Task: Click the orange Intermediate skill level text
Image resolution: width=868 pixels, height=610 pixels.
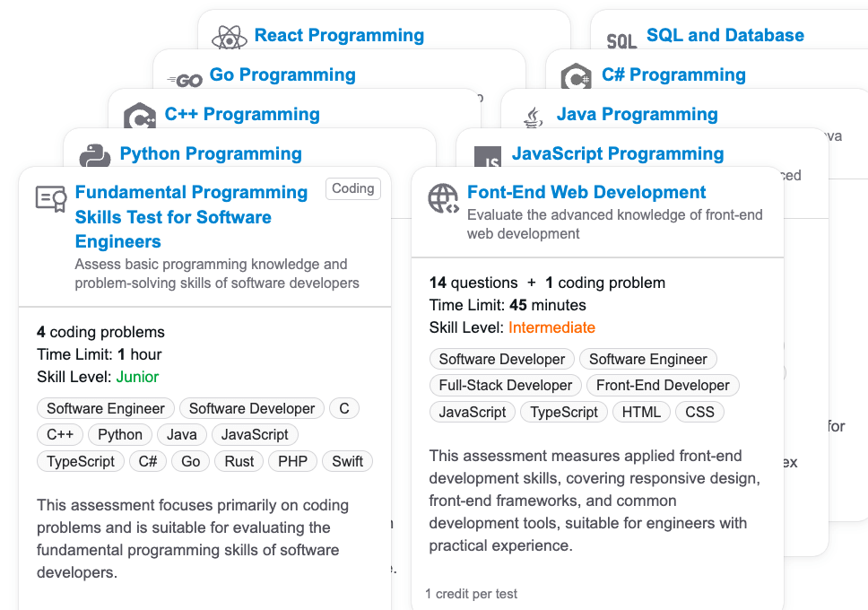Action: click(x=551, y=327)
